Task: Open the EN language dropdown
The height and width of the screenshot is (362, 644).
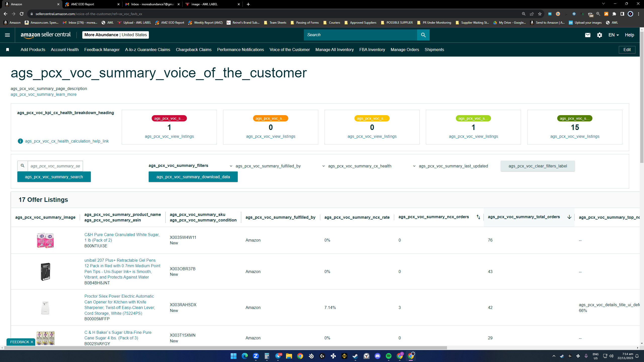Action: [x=614, y=35]
